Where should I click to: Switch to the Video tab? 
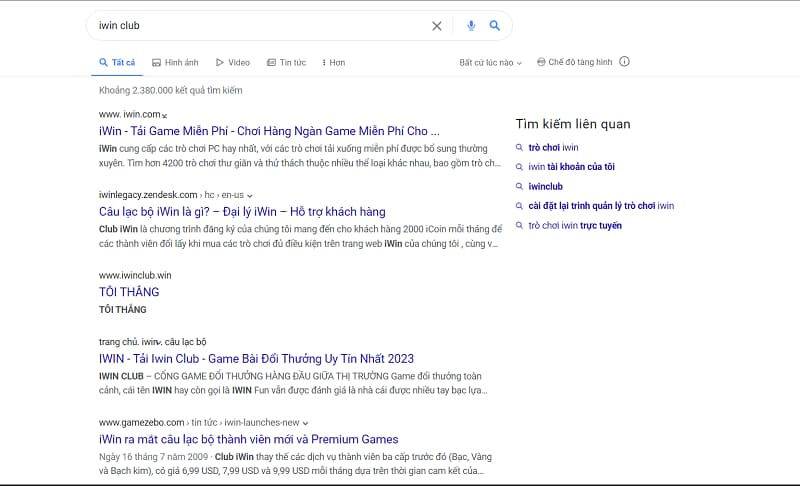point(233,62)
